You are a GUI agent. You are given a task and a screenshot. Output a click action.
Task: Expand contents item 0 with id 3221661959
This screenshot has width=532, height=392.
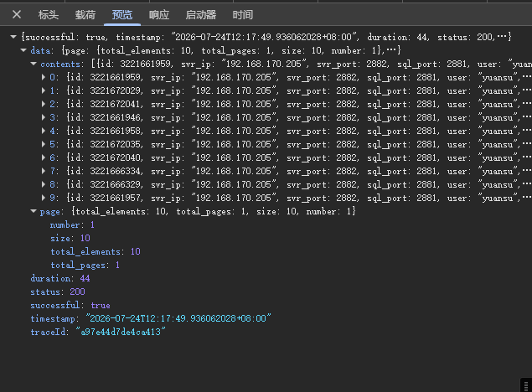tap(44, 77)
